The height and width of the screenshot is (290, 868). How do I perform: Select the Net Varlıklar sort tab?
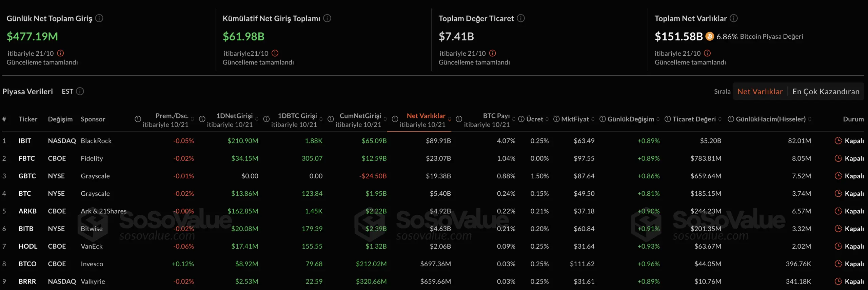click(x=760, y=92)
